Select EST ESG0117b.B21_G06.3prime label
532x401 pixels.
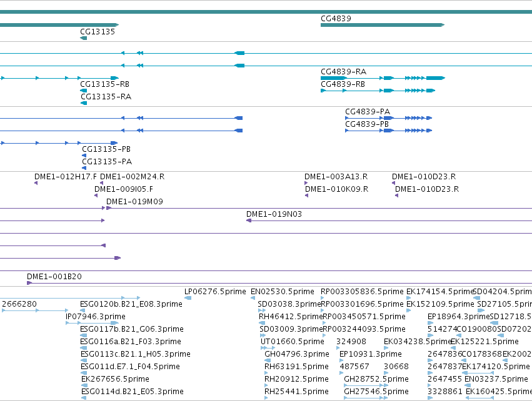(x=132, y=329)
